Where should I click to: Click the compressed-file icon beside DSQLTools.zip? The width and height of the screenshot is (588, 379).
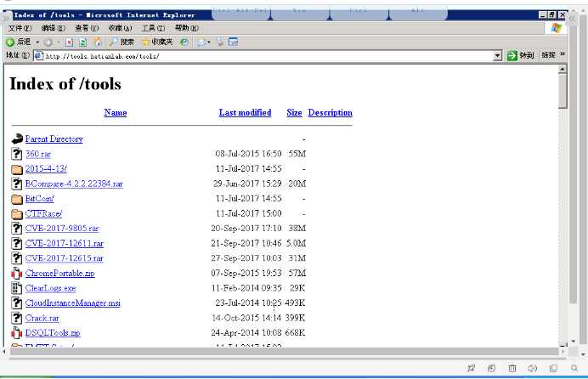(x=17, y=333)
